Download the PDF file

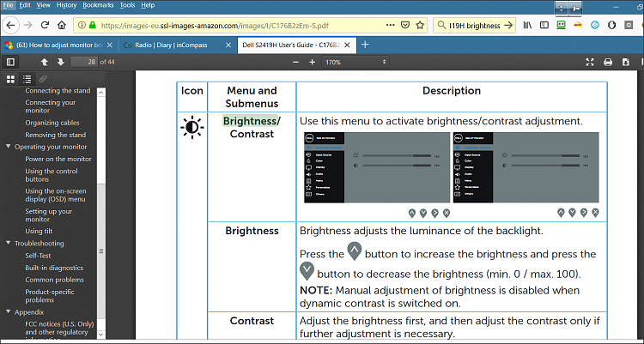[625, 62]
